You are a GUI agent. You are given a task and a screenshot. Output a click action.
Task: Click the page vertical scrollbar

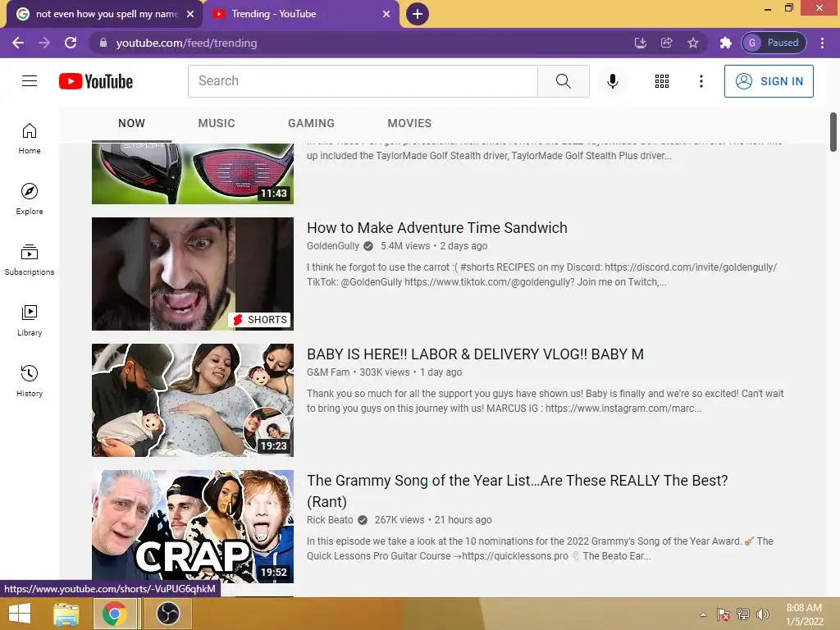pyautogui.click(x=833, y=132)
